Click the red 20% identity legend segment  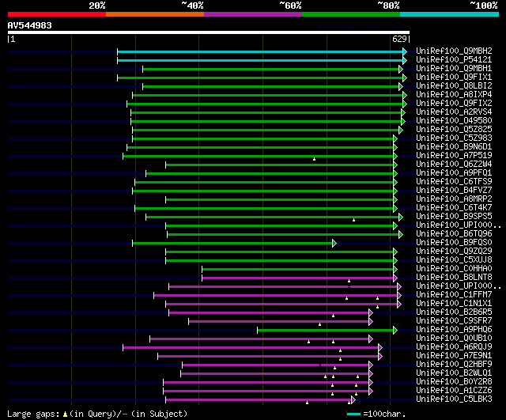[x=57, y=14]
